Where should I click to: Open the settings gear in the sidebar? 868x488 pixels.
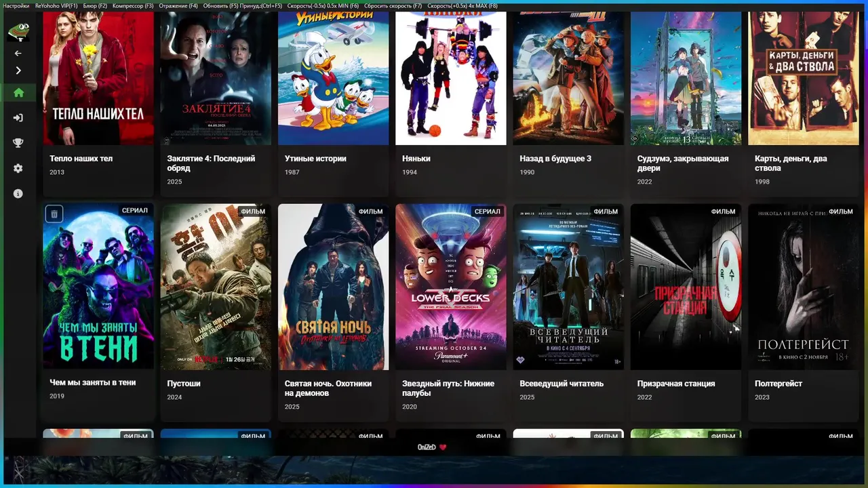click(x=18, y=168)
